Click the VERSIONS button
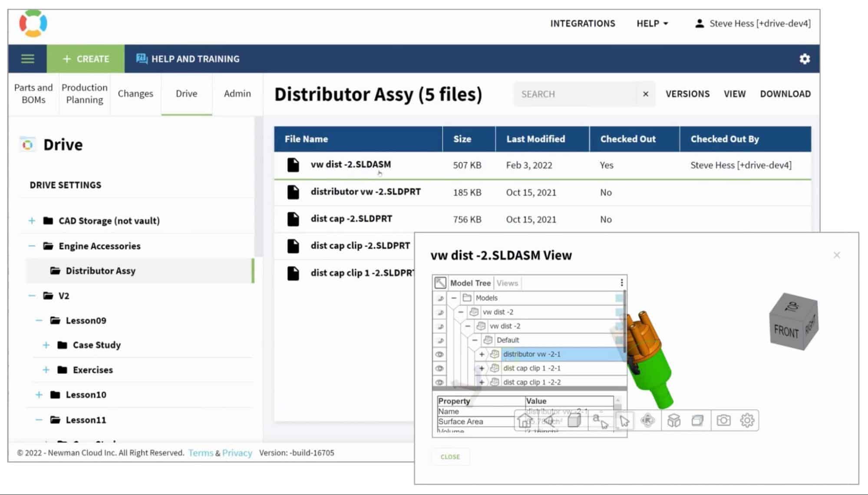Screen dimensions: 868x495 click(687, 94)
